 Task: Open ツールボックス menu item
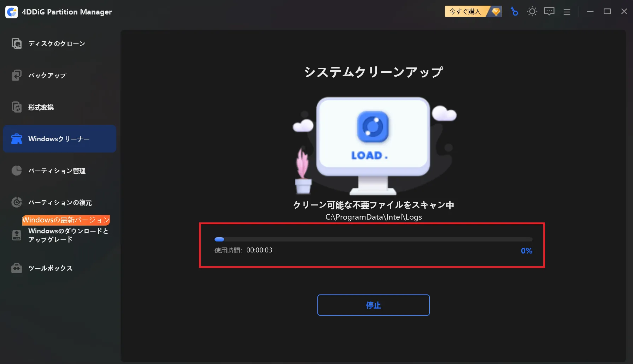coord(59,268)
